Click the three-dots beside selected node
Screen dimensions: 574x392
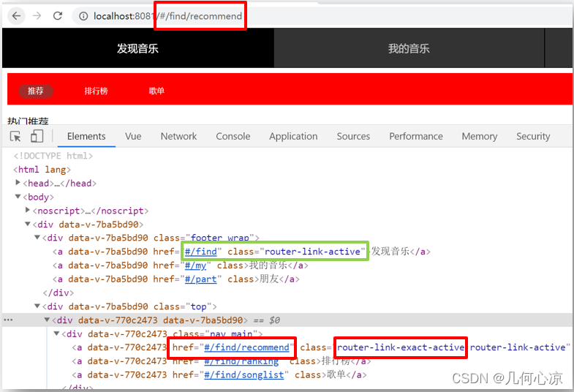point(8,320)
